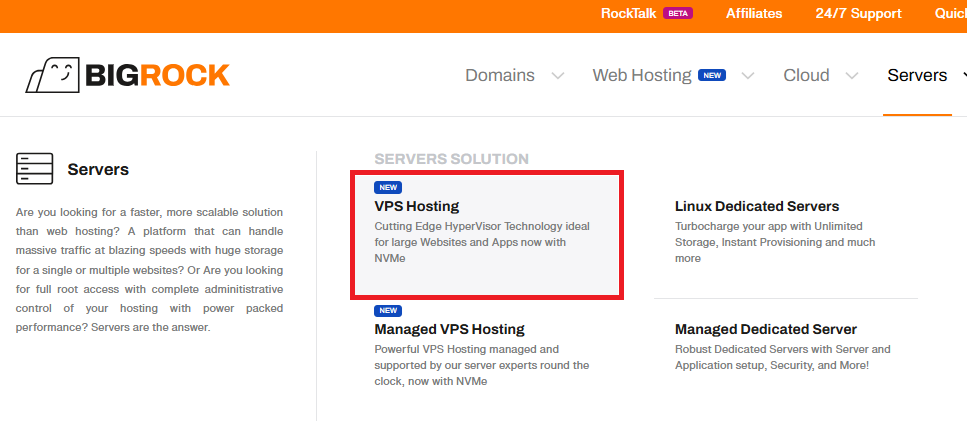
Task: Open the Web Hosting menu
Action: click(x=642, y=75)
